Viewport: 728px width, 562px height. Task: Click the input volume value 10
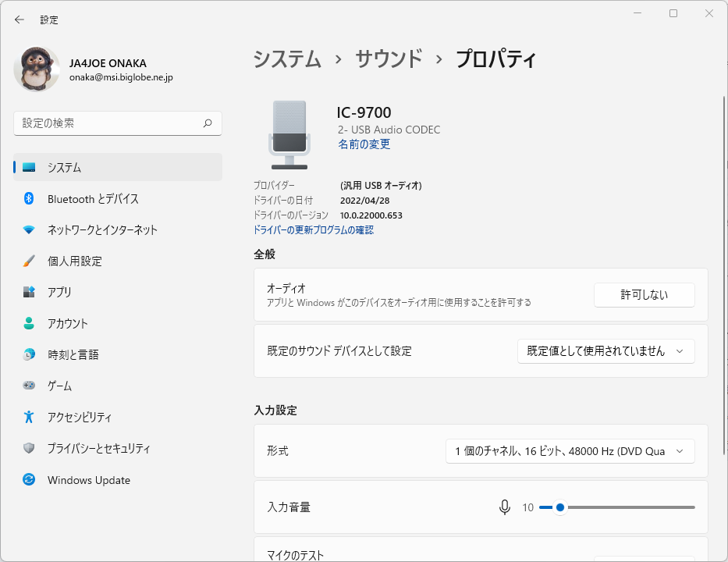pos(528,507)
